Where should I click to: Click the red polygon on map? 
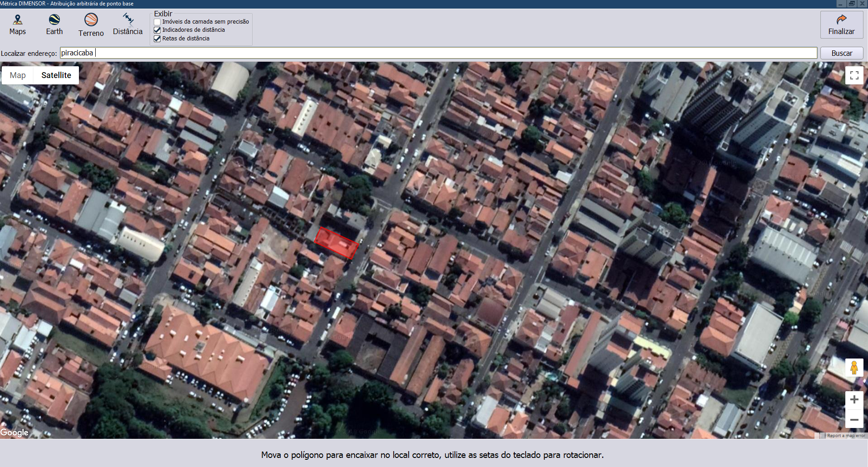point(336,243)
